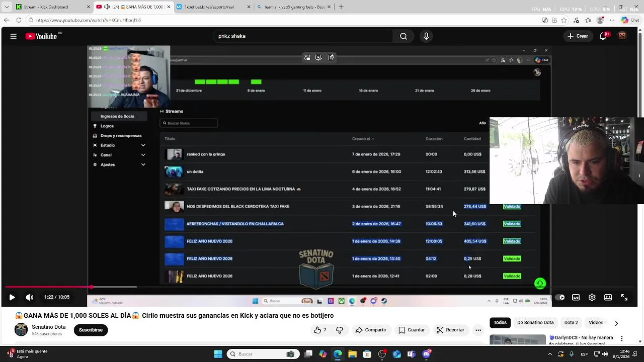The width and height of the screenshot is (644, 362).
Task: Close the 1xbet tab
Action: coord(249,7)
